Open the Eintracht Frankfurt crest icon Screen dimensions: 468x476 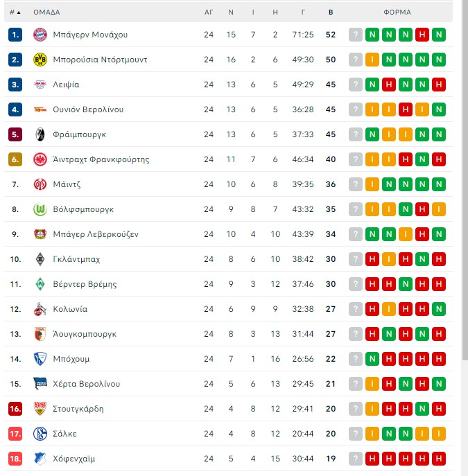coord(40,159)
